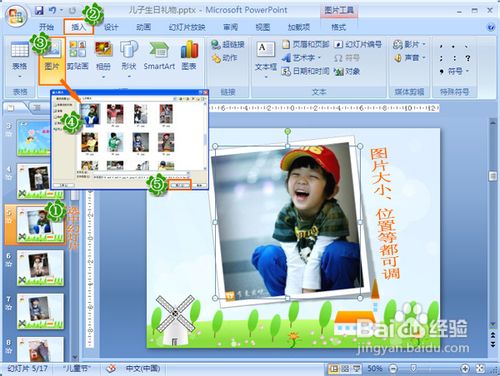Select slide 8 thumbnail in the slide panel
The width and height of the screenshot is (500, 376).
40,349
